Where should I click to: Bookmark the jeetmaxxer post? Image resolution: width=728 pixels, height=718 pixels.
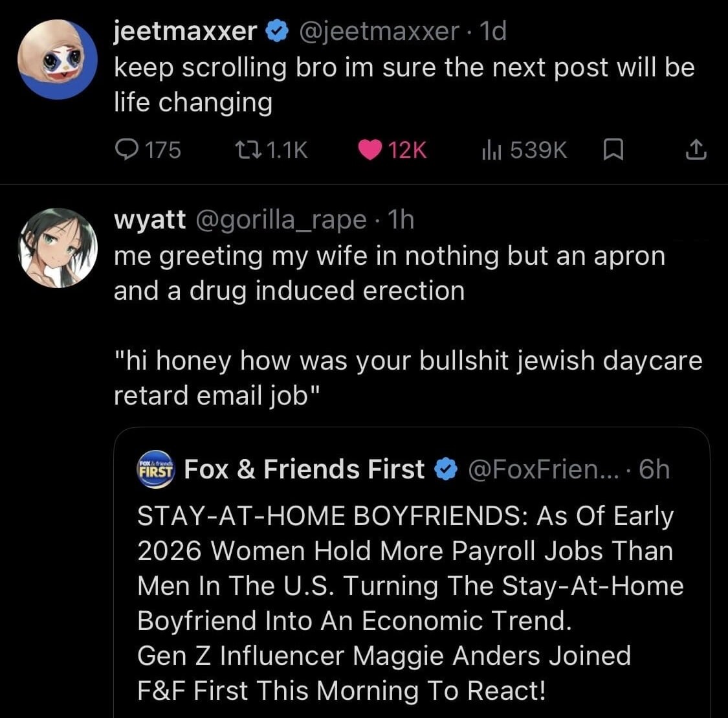pyautogui.click(x=612, y=150)
